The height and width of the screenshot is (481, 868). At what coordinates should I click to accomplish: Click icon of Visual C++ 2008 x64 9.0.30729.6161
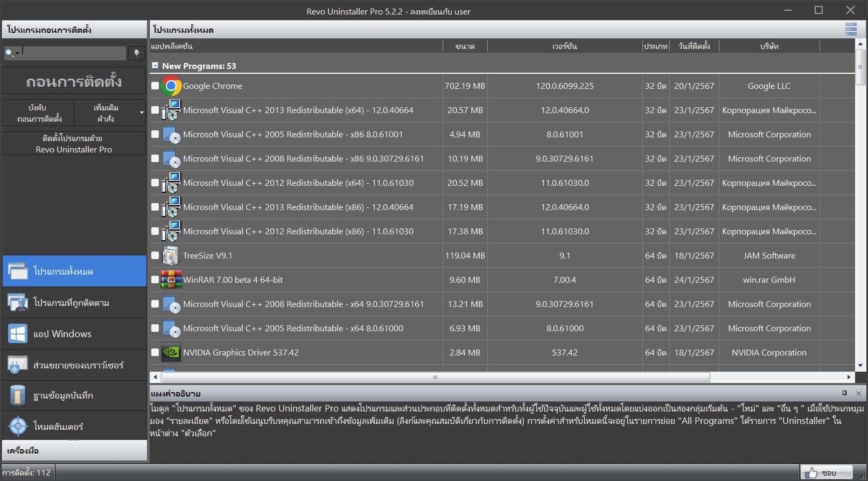pos(171,304)
